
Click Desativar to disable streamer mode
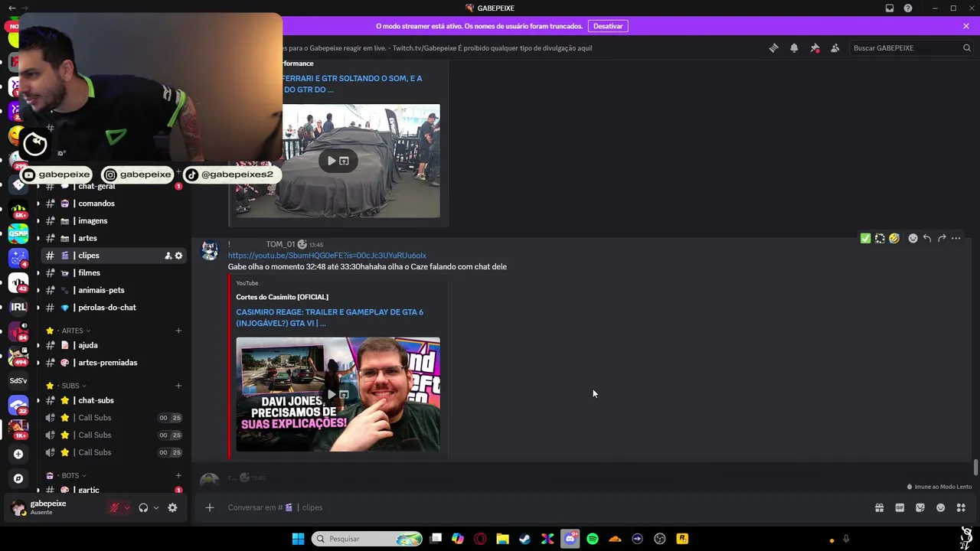608,26
